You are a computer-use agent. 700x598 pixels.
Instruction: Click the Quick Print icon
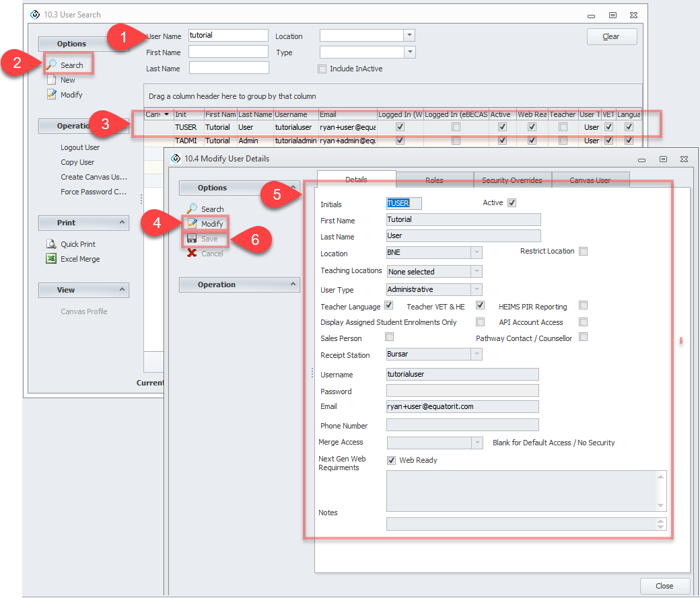(x=51, y=244)
